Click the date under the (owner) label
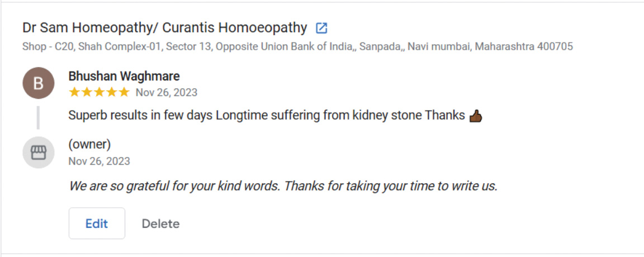 click(x=99, y=161)
